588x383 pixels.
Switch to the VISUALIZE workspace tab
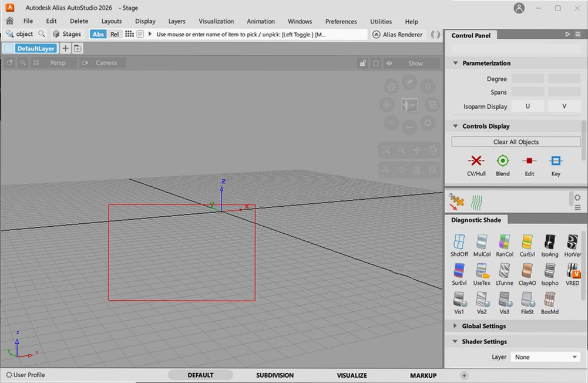352,375
